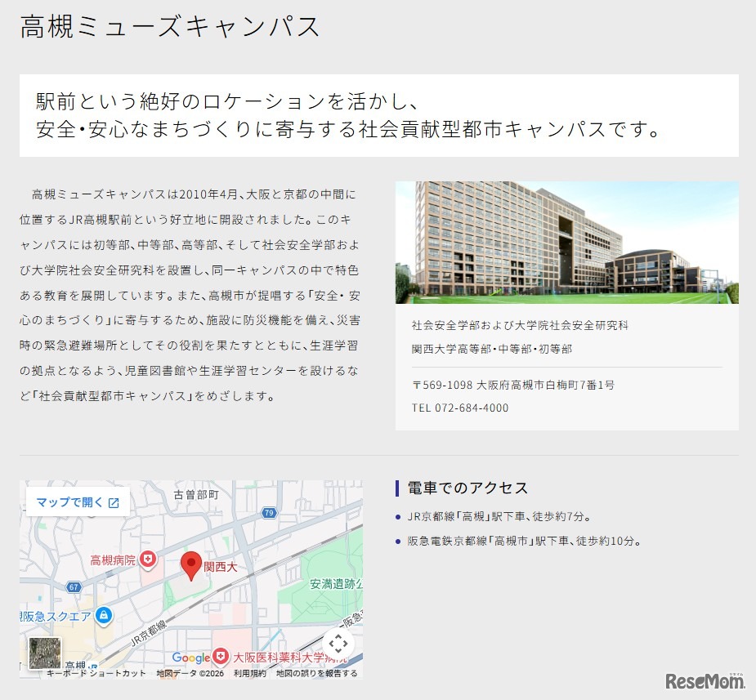Click 地図の誤りを報告する link
Image resolution: width=756 pixels, height=700 pixels.
pyautogui.click(x=317, y=673)
